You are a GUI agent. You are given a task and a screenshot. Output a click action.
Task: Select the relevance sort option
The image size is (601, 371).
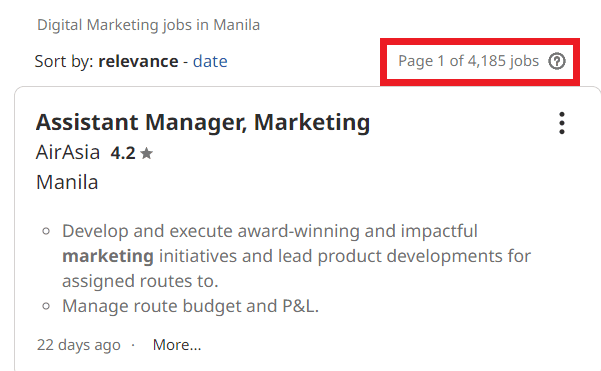[138, 61]
